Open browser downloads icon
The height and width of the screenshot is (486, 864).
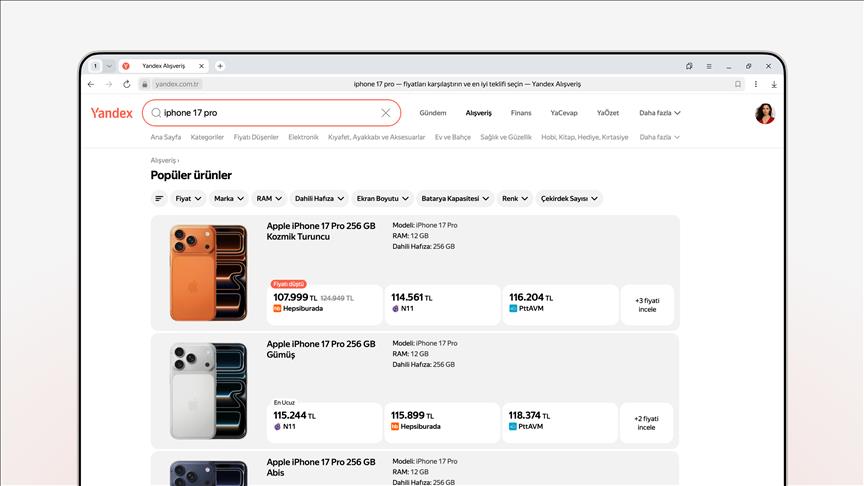773,84
